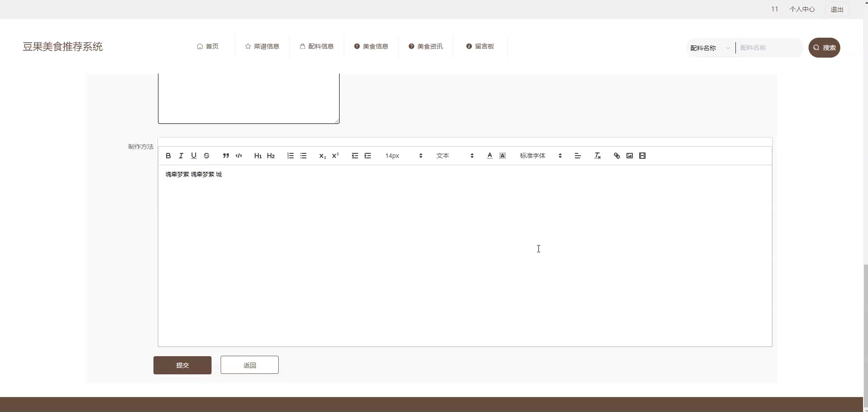This screenshot has width=868, height=412.
Task: Click the text 魂牵梦萦 魂牵梦萦 城 in the editor
Action: [194, 174]
